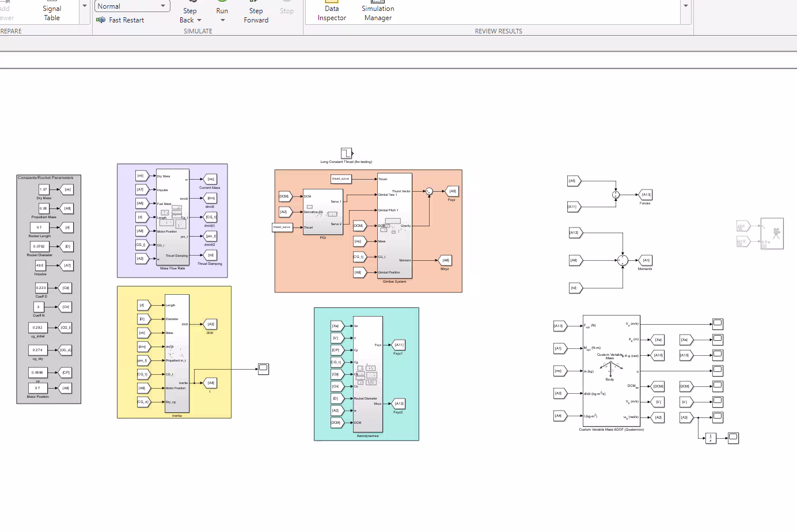The image size is (797, 532).
Task: Select the Aerodynamics subsystem block
Action: pos(367,374)
